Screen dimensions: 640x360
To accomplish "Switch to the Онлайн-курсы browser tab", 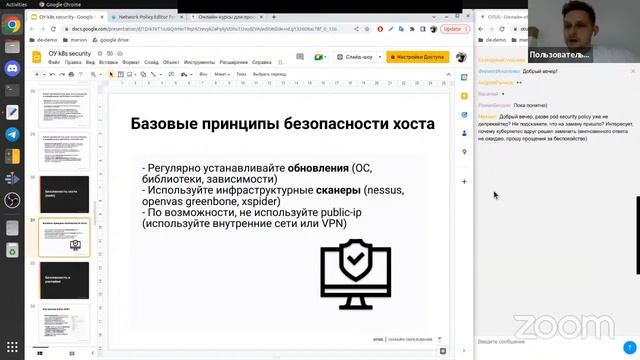I will coord(227,17).
